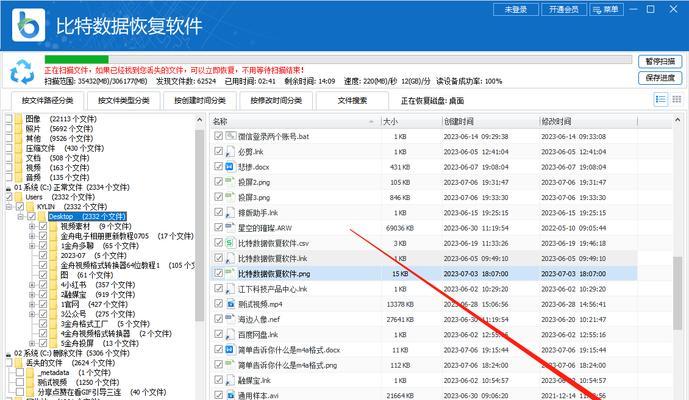The height and width of the screenshot is (400, 689).
Task: Uncheck the 百度网盘.lnk file checkbox
Action: pyautogui.click(x=218, y=334)
